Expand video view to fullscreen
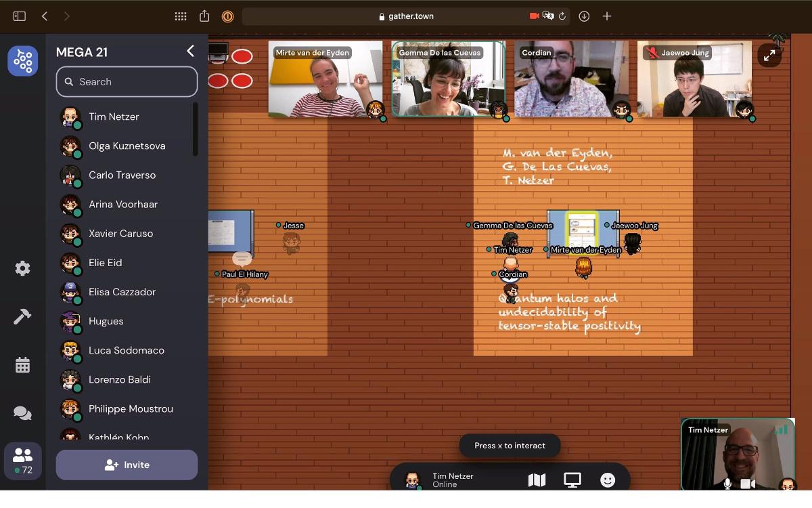The width and height of the screenshot is (812, 508). (769, 56)
